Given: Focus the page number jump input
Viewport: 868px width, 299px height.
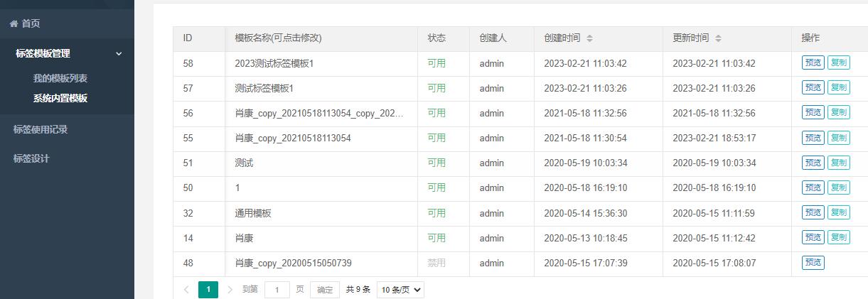Looking at the screenshot, I should tap(277, 290).
